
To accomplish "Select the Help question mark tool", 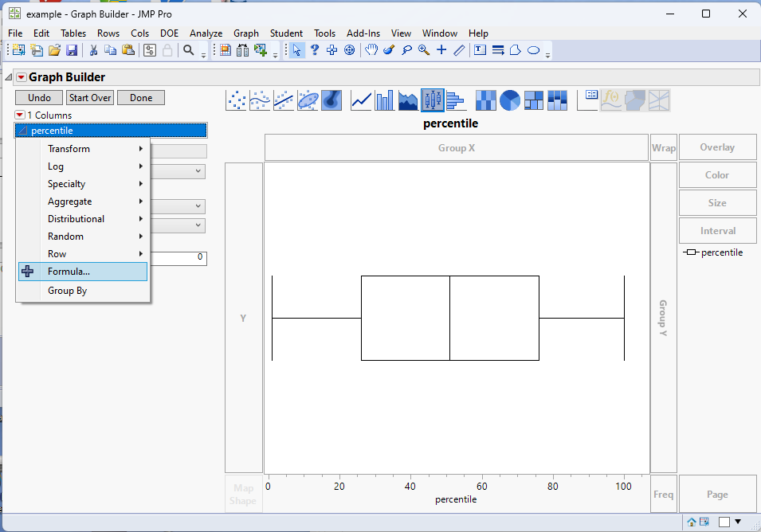I will (x=315, y=50).
